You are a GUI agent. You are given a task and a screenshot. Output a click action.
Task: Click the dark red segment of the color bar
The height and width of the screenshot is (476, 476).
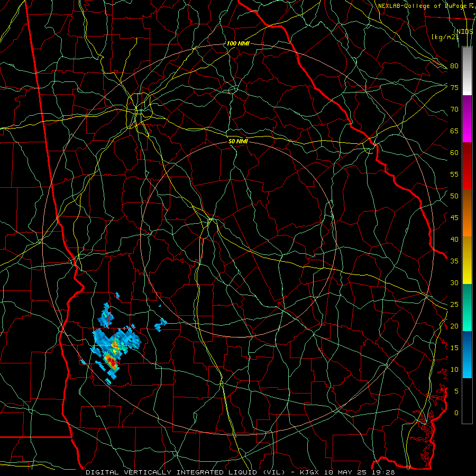467,166
